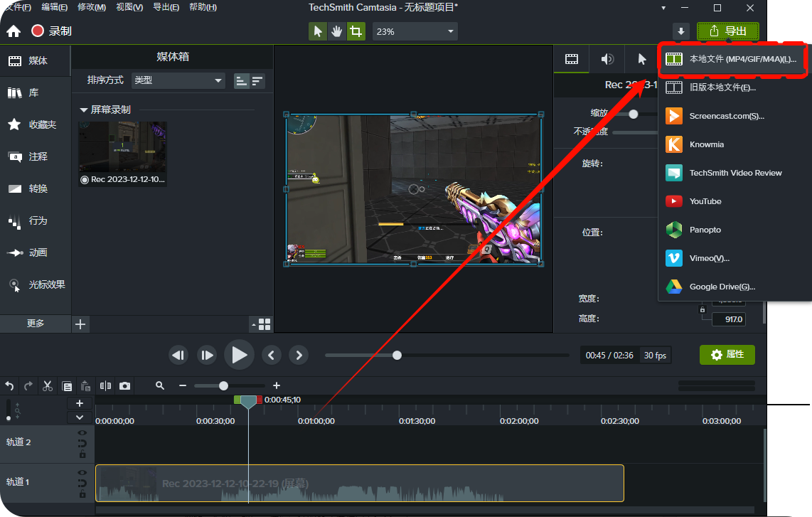This screenshot has height=517, width=812.
Task: Go to the Home screen icon
Action: (14, 31)
